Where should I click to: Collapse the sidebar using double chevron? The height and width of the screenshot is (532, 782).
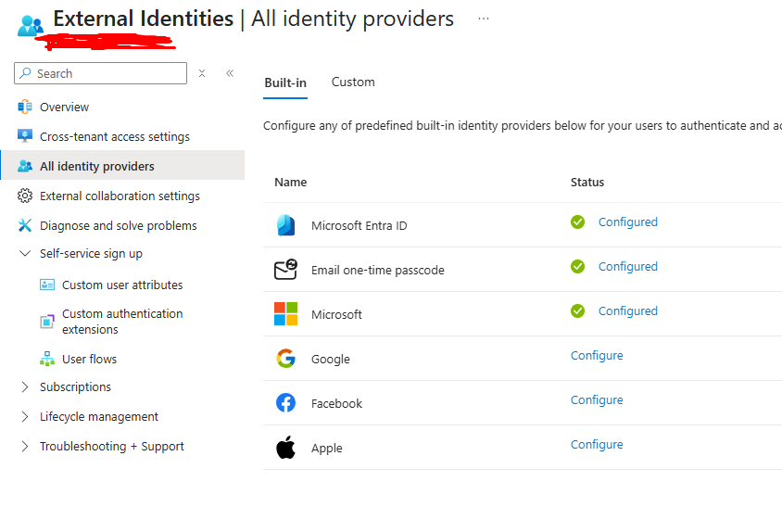[x=230, y=73]
